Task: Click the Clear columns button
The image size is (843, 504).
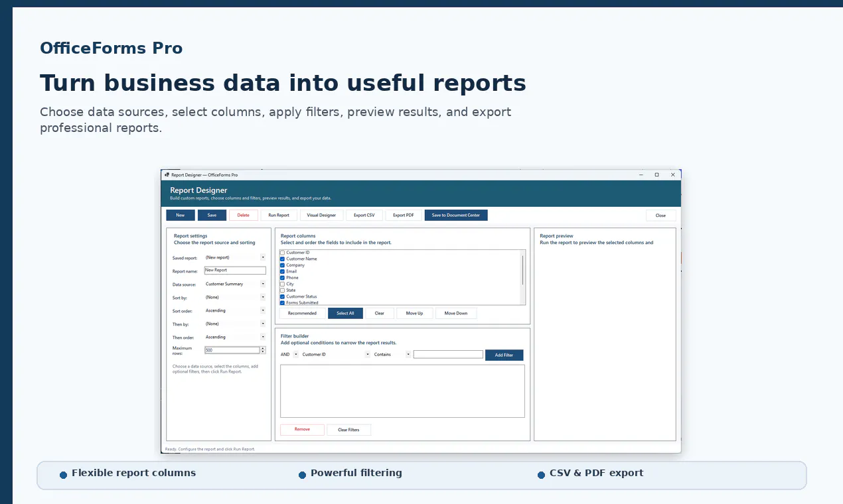Action: [x=380, y=313]
